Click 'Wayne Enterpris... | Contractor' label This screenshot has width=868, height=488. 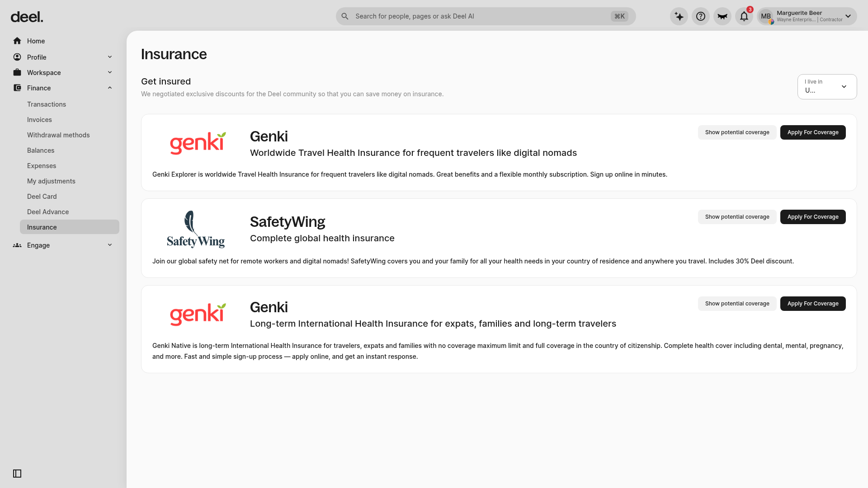pos(810,20)
